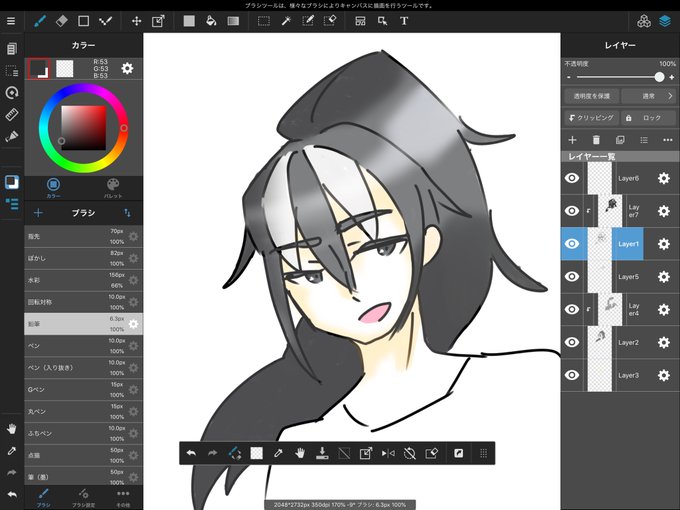Open the ブラシ設定 tab at bottom
This screenshot has width=680, height=510.
pyautogui.click(x=83, y=498)
